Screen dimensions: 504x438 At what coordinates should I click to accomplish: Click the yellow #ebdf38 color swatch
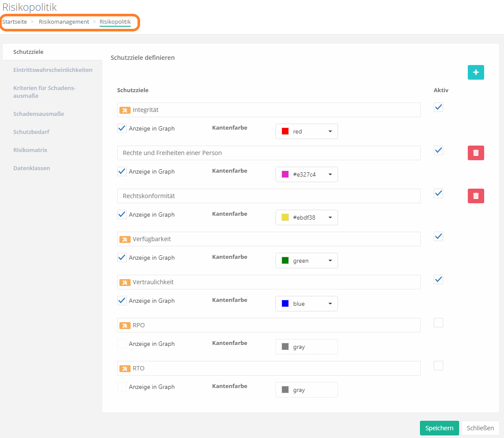click(x=285, y=217)
